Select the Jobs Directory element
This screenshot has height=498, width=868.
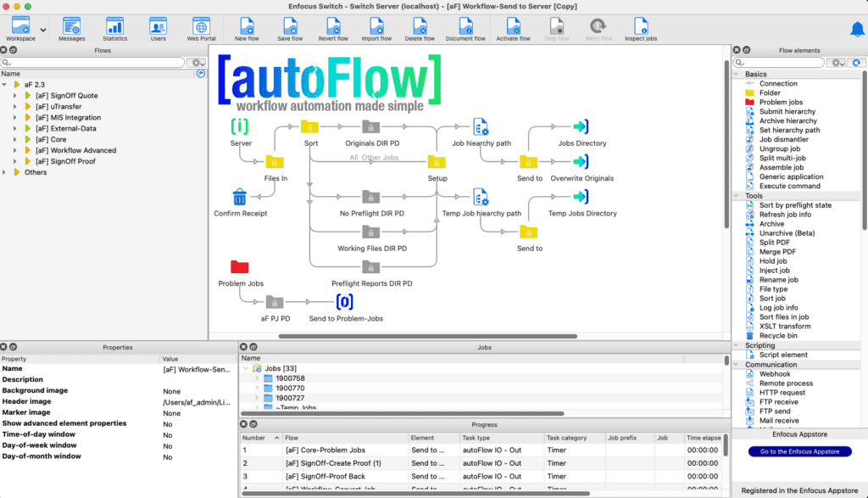[581, 127]
